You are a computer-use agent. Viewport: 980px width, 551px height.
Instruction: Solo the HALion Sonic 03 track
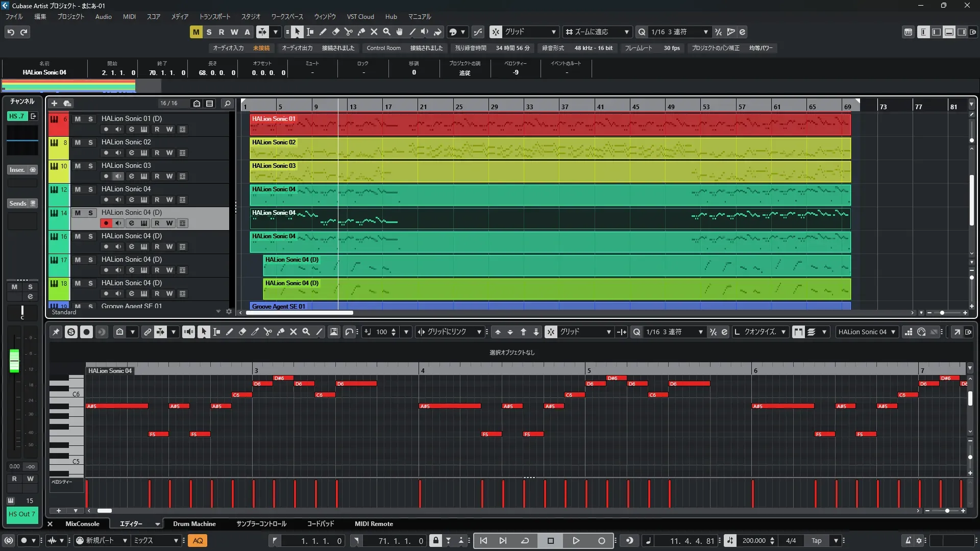point(90,166)
